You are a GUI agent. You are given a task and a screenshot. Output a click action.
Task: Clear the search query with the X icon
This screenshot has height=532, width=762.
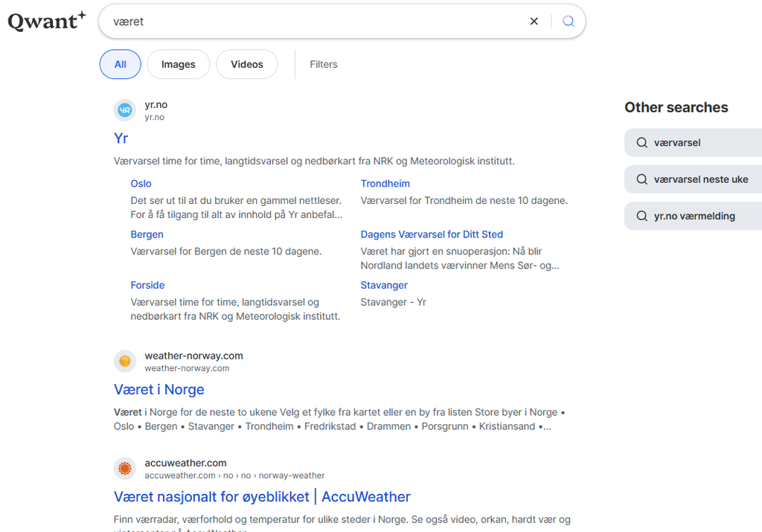534,22
